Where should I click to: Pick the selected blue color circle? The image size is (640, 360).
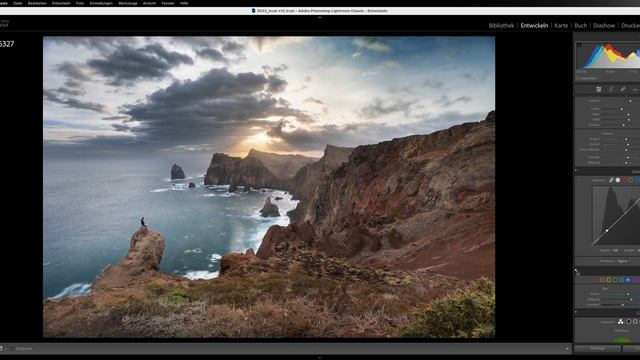(x=628, y=280)
